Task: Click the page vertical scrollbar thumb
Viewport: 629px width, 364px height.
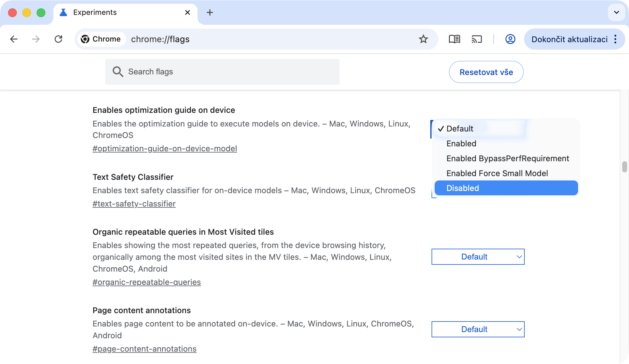Action: click(x=625, y=166)
